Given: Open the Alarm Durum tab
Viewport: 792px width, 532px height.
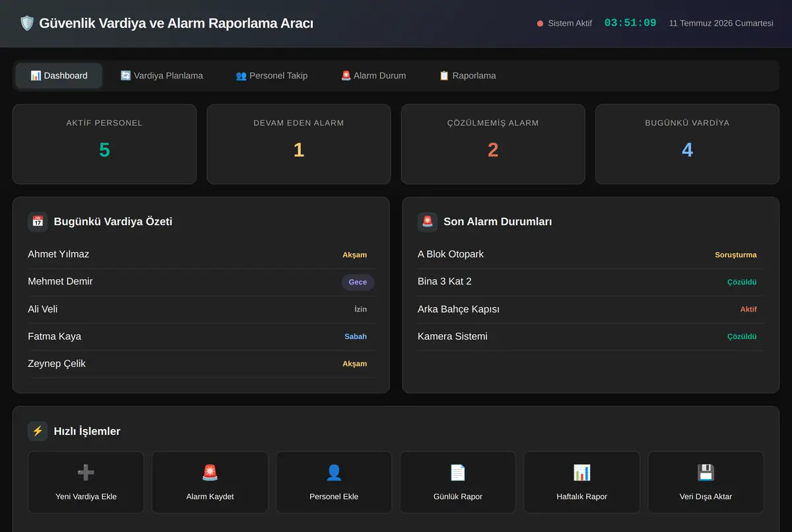Looking at the screenshot, I should pyautogui.click(x=374, y=76).
